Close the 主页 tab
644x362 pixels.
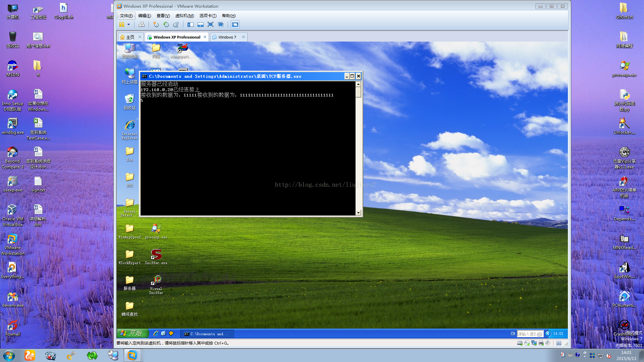click(140, 37)
